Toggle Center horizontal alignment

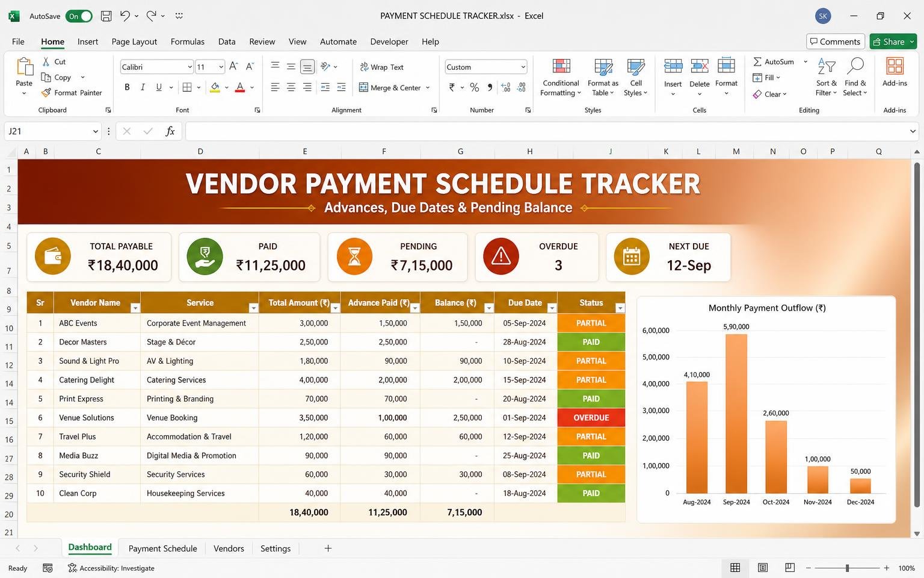click(x=291, y=87)
